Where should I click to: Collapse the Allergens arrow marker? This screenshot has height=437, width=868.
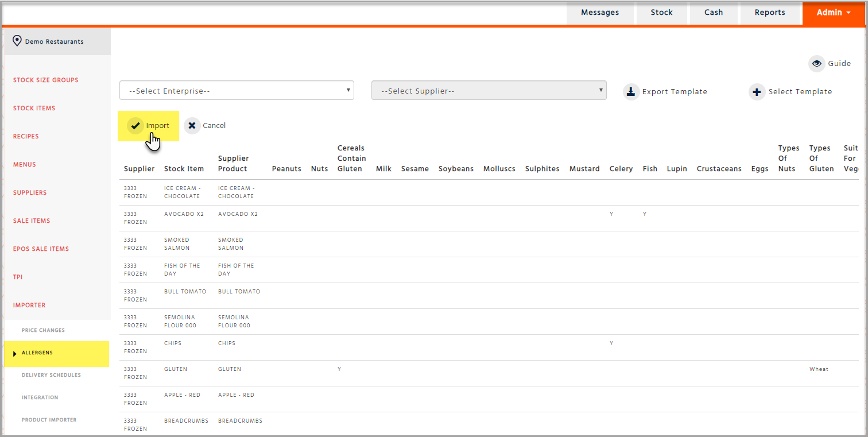(14, 354)
